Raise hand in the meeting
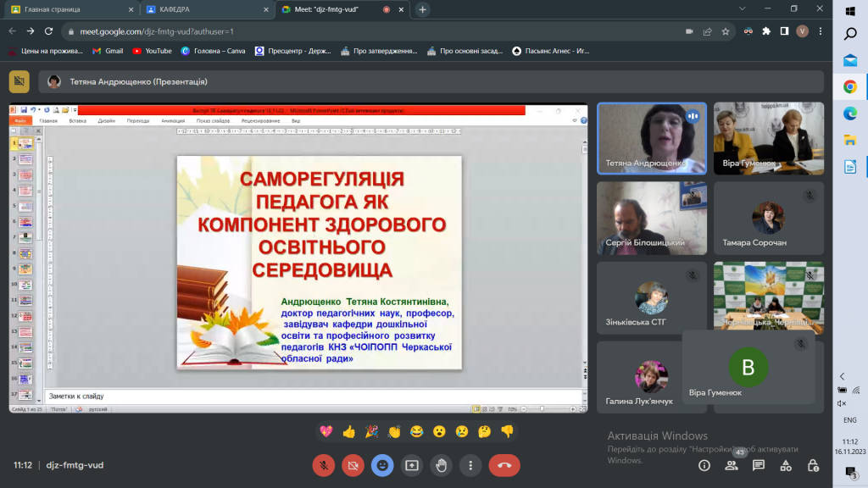868x488 pixels. point(441,465)
